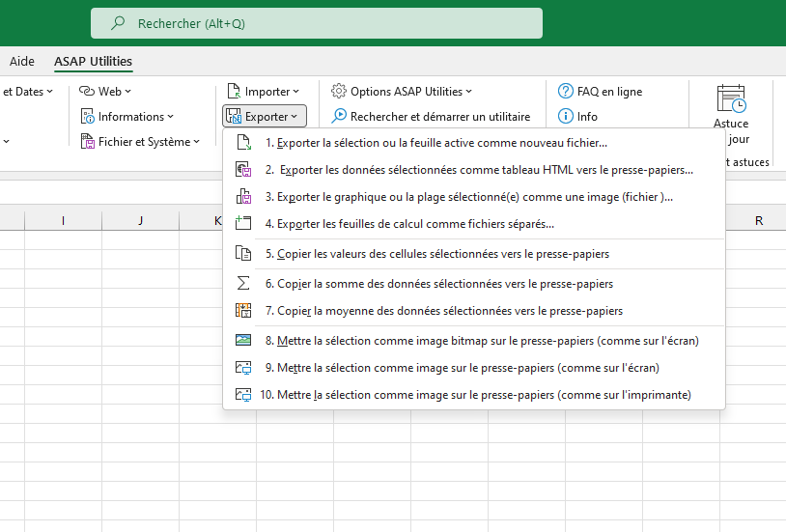Click the export worksheets as separate files icon

point(243,223)
